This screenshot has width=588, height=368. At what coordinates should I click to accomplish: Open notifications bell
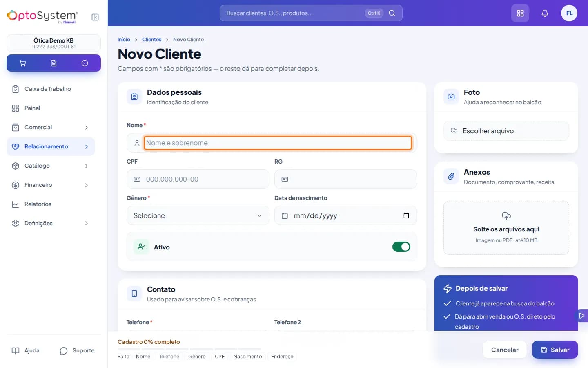coord(545,13)
